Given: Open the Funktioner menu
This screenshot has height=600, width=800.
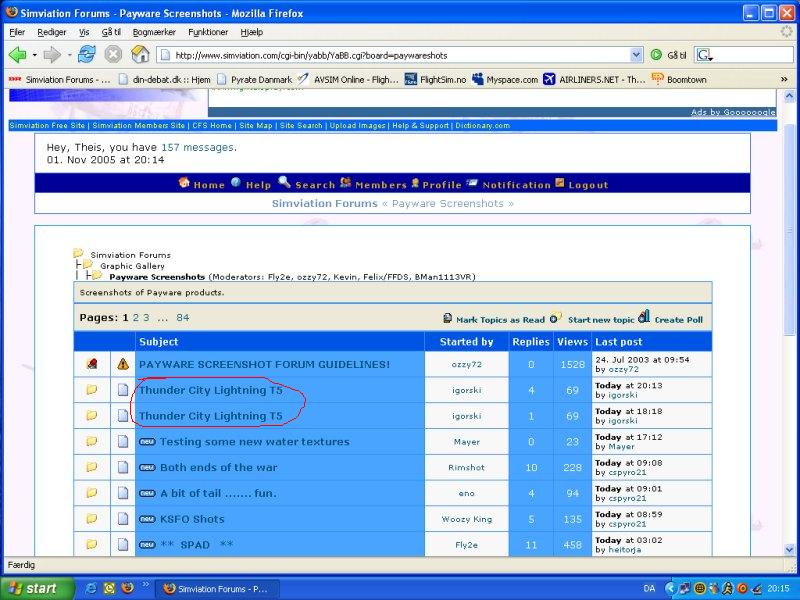Looking at the screenshot, I should [208, 32].
